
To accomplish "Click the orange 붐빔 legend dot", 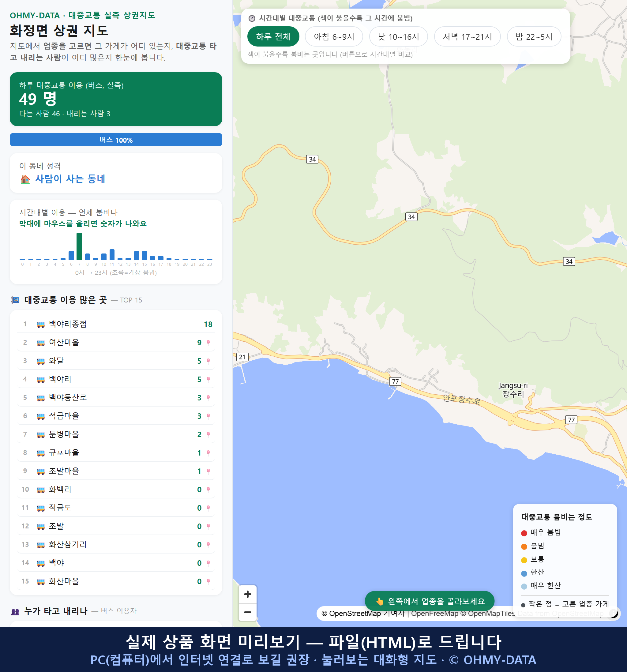I will (524, 546).
